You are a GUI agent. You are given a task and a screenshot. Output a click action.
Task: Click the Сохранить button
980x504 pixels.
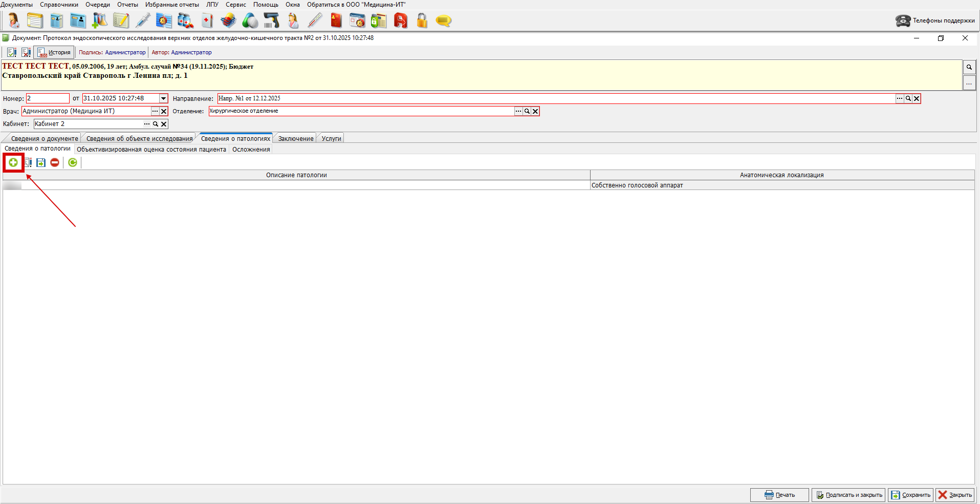910,495
